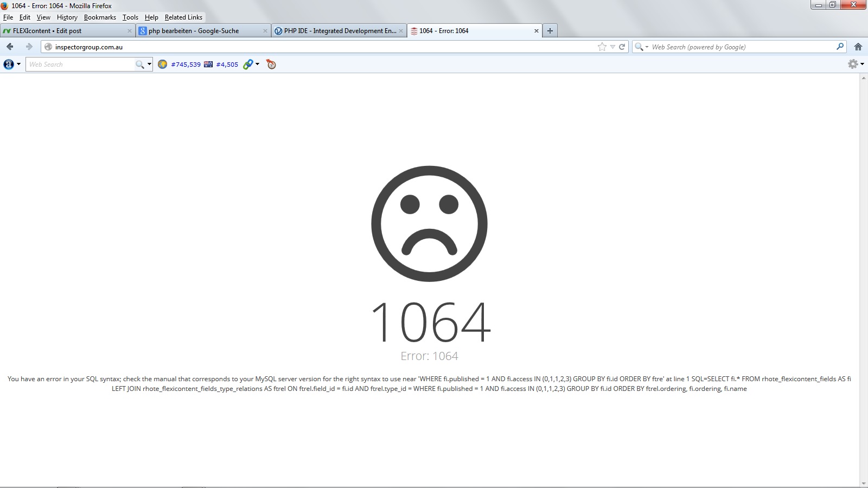Go forward with the Forward arrow
This screenshot has height=488, width=868.
[x=29, y=47]
